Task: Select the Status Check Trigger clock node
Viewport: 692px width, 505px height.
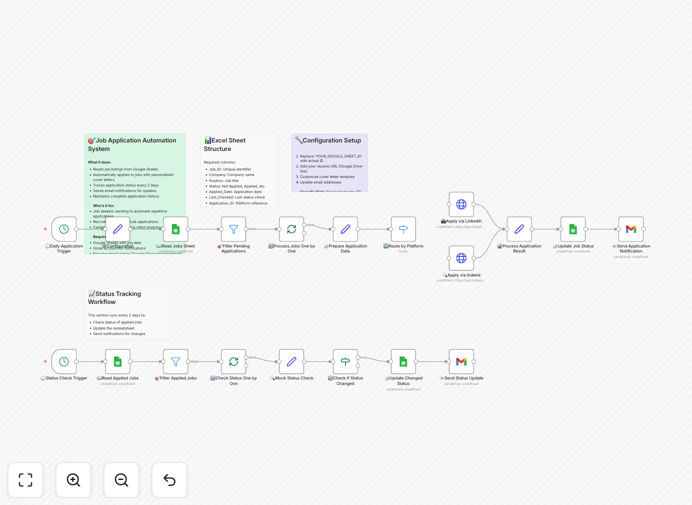Action: click(64, 362)
